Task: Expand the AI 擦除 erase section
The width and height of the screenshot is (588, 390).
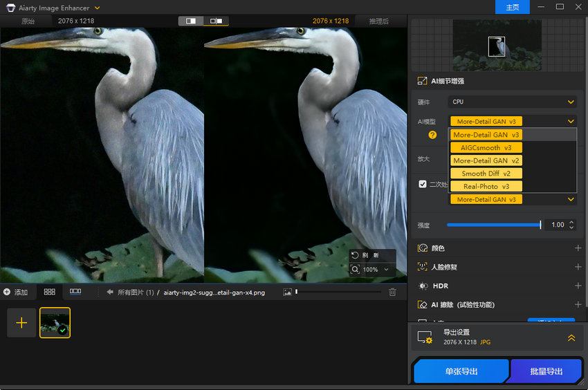Action: pos(578,304)
